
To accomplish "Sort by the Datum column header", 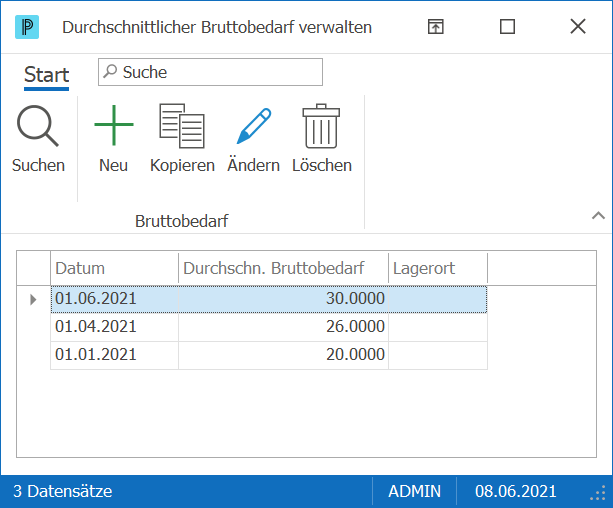I will click(114, 268).
